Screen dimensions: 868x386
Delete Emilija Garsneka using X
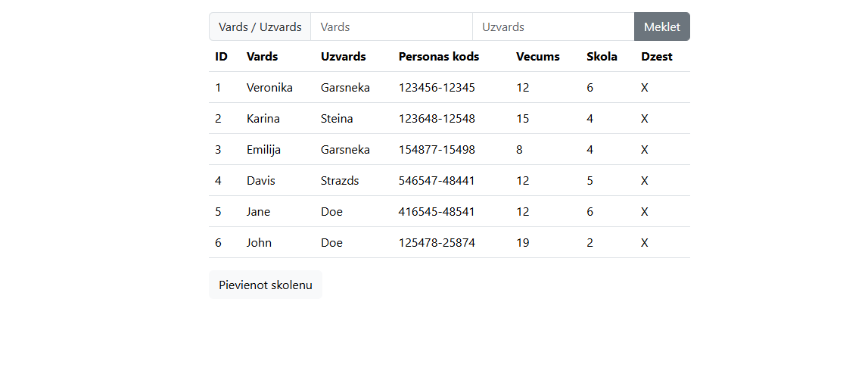tap(644, 150)
